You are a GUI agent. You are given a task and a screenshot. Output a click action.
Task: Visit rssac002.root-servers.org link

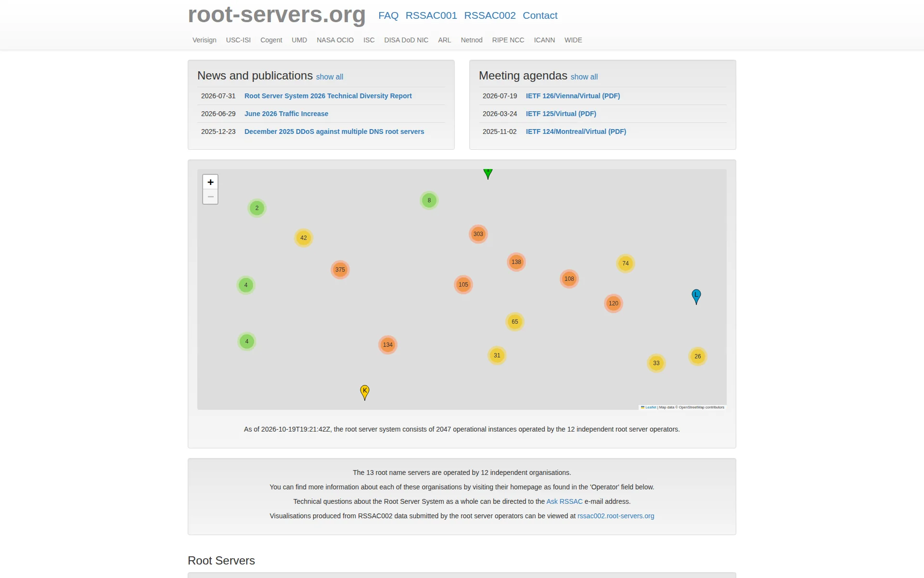(x=616, y=516)
